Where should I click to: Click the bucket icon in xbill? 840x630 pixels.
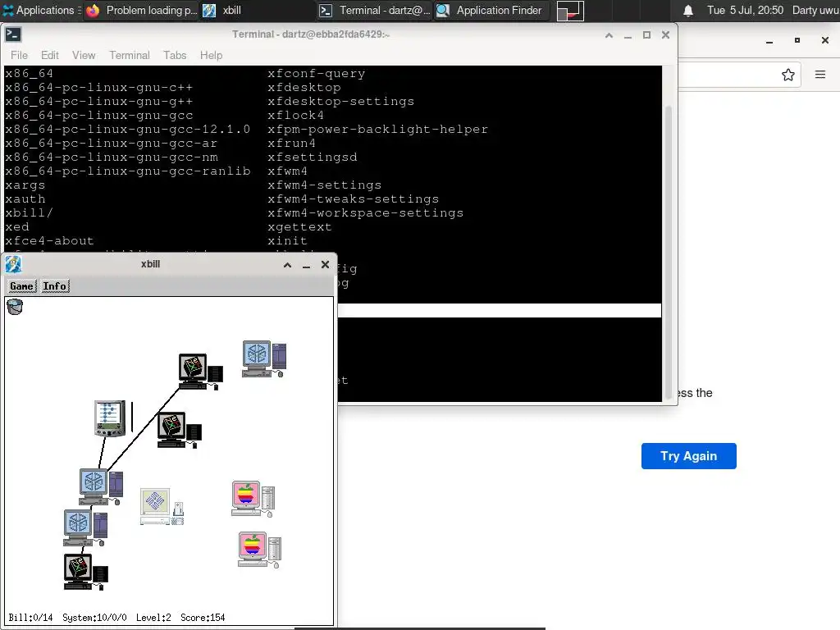pyautogui.click(x=15, y=307)
